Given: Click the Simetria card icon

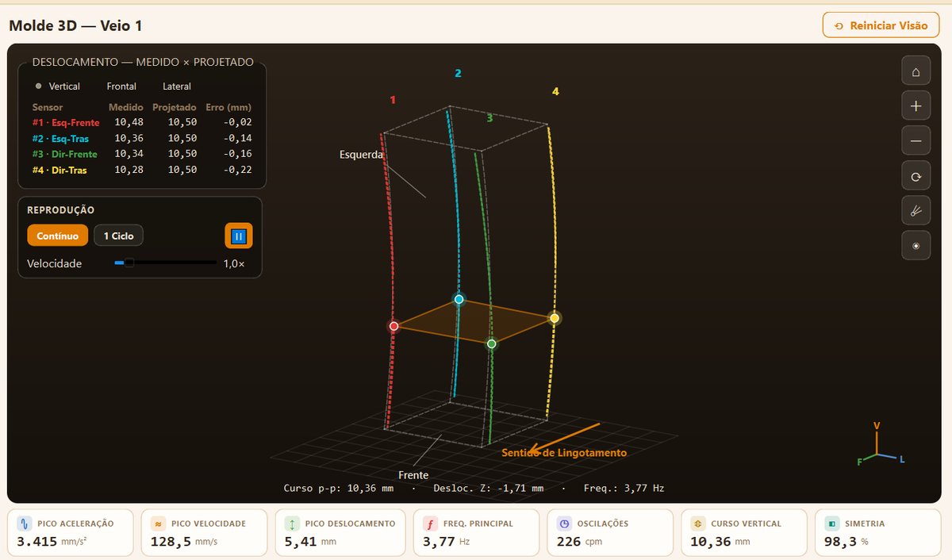Looking at the screenshot, I should [832, 524].
